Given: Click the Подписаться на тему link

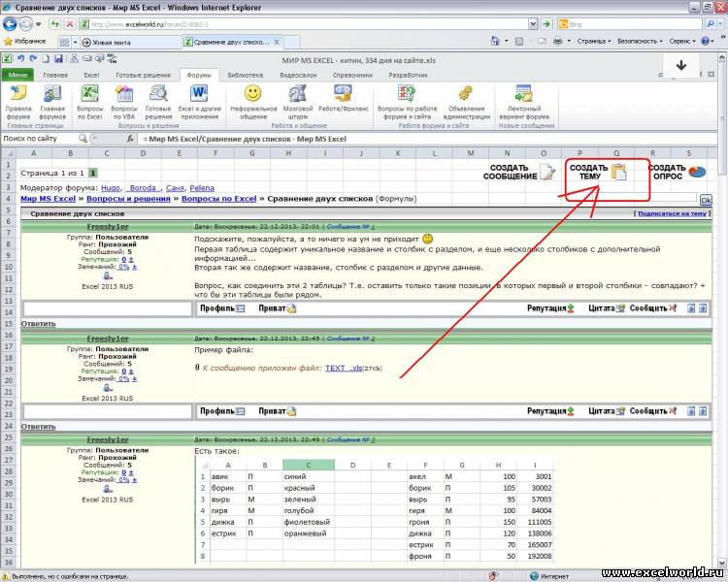Looking at the screenshot, I should click(672, 213).
